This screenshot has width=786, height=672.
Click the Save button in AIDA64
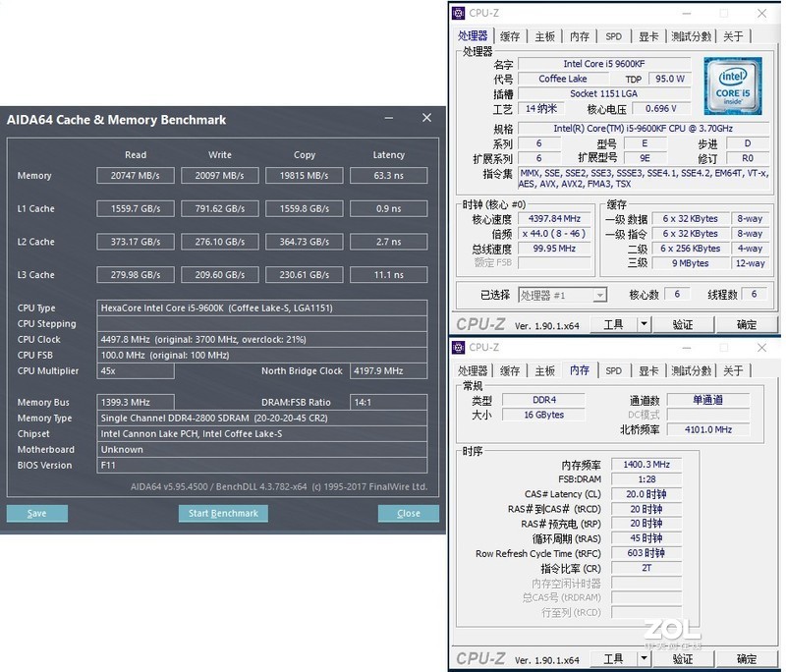coord(36,513)
